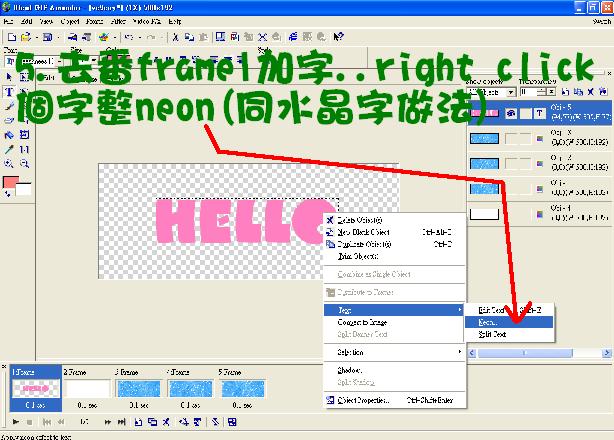This screenshot has width=614, height=440.
Task: Click the pink foreground color swatch
Action: (x=11, y=182)
